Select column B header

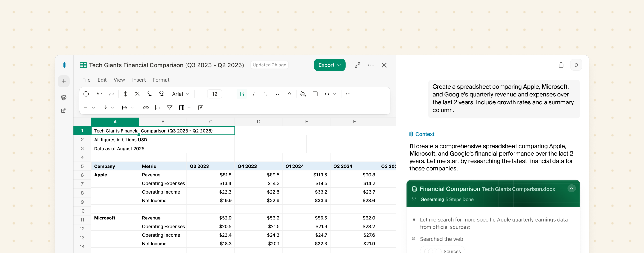163,122
